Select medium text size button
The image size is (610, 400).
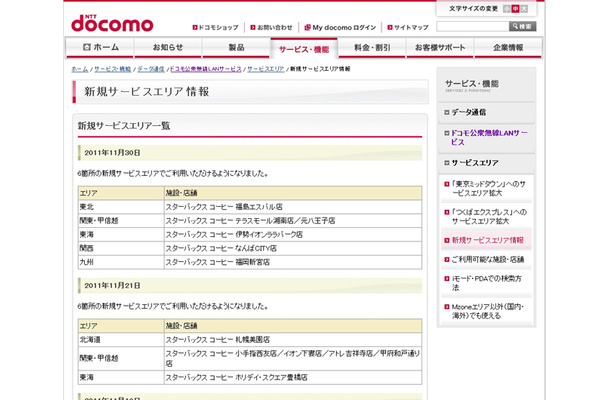click(x=515, y=9)
